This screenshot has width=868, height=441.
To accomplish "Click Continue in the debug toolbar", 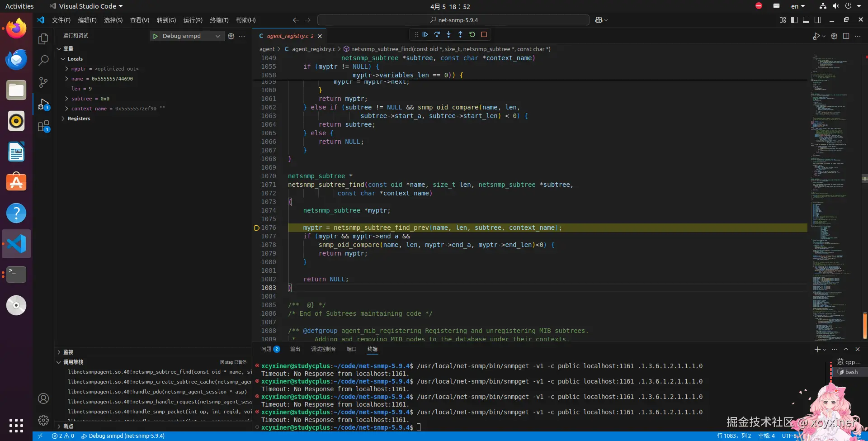I will coord(425,34).
